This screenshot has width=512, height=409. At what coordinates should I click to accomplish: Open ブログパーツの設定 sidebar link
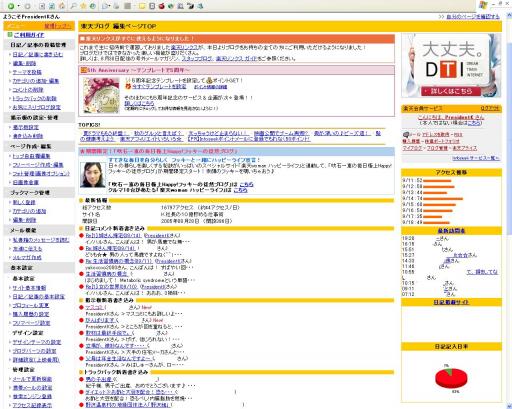34,351
